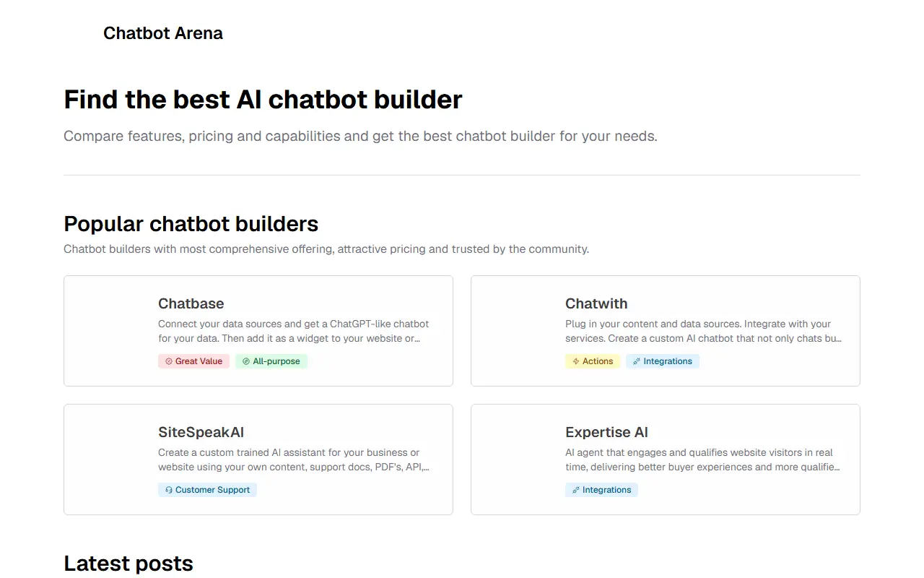Open the Expertise AI card title
Image resolution: width=924 pixels, height=578 pixels.
606,432
